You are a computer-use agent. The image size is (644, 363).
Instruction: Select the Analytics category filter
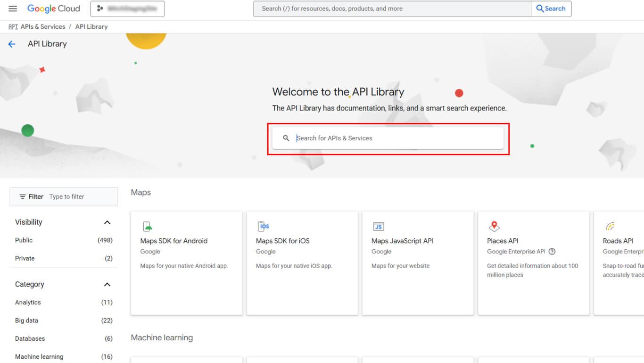point(28,303)
